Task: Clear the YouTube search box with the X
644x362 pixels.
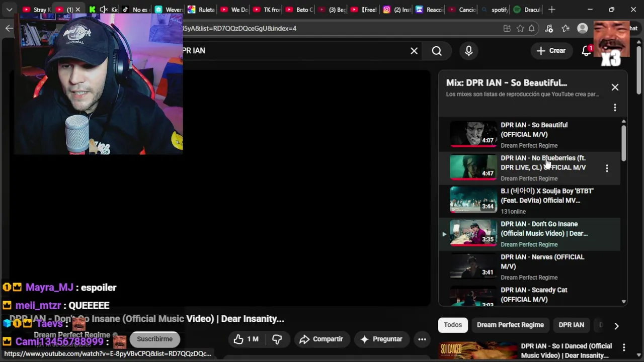Action: pyautogui.click(x=414, y=51)
